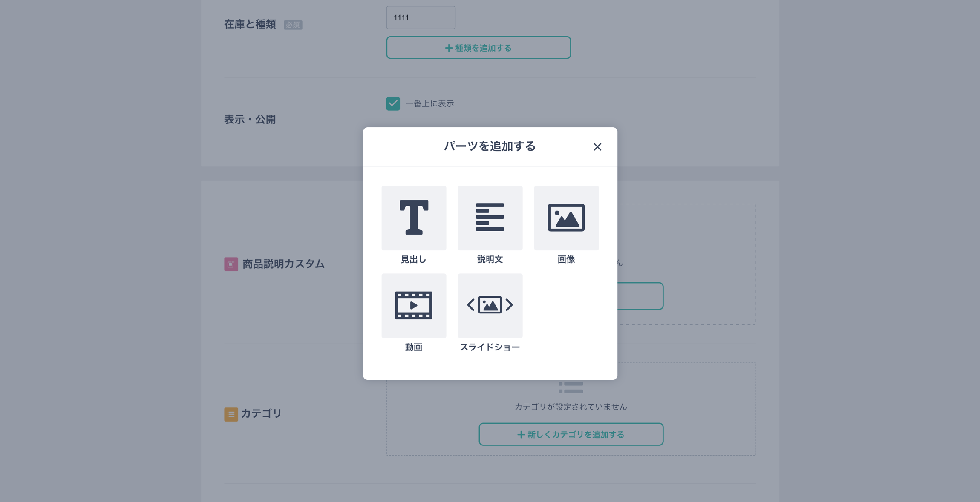Screen dimensions: 980x502
Task: Choose the 説明文 description text part
Action: [x=490, y=218]
